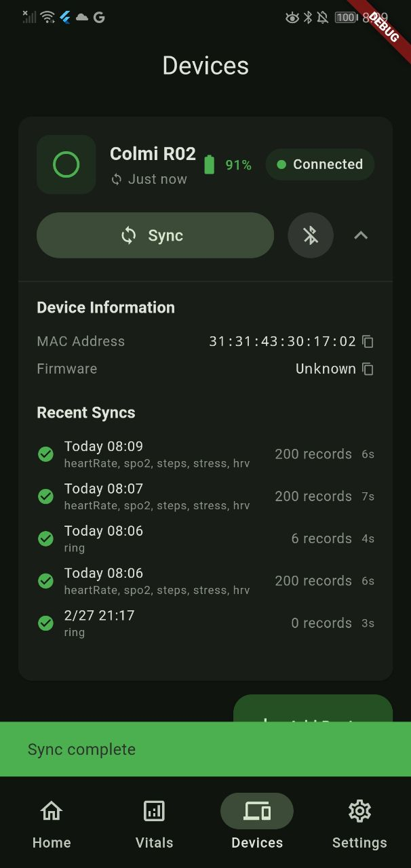
Task: Tap the Colmi R02 ring device icon
Action: pyautogui.click(x=66, y=165)
